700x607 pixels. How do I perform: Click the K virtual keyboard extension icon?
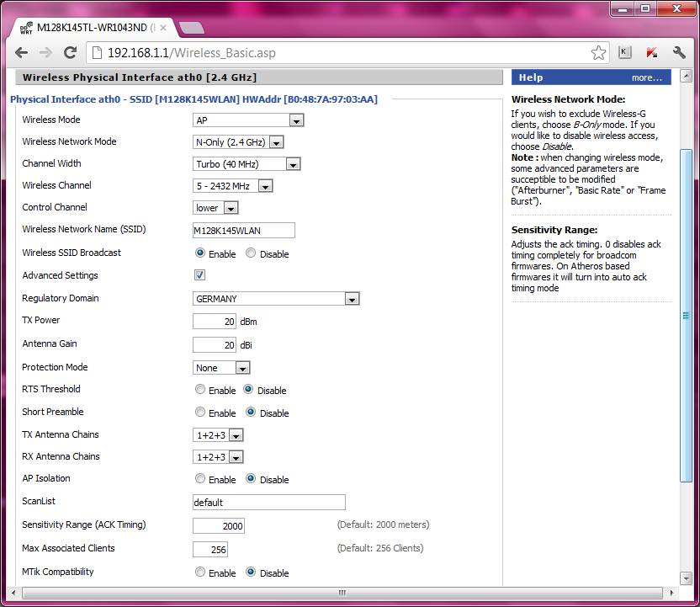pos(624,52)
